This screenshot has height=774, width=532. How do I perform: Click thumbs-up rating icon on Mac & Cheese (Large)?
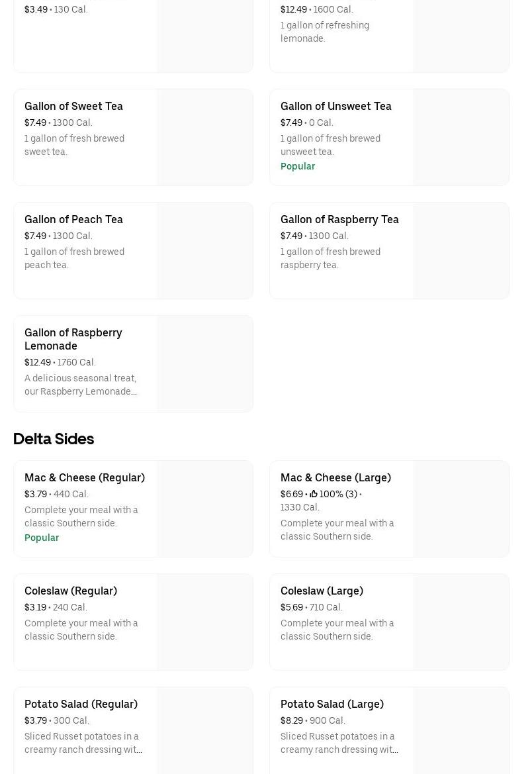pyautogui.click(x=314, y=494)
